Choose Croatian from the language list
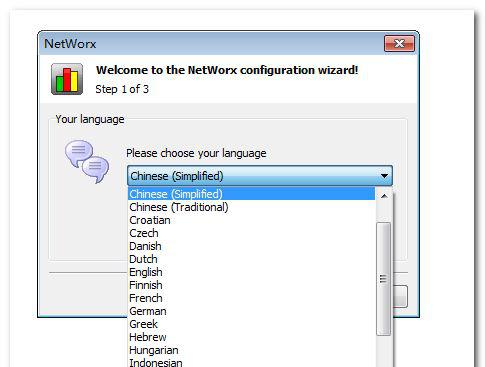The height and width of the screenshot is (367, 485). point(252,220)
